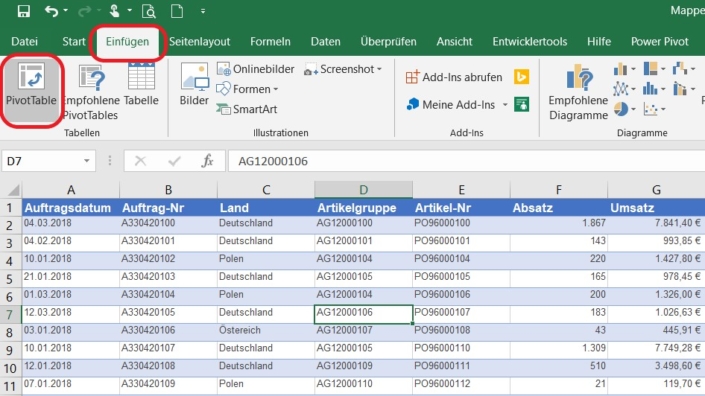Insert combo chart icon
Viewport: 705px width, 396px height.
pyautogui.click(x=683, y=89)
